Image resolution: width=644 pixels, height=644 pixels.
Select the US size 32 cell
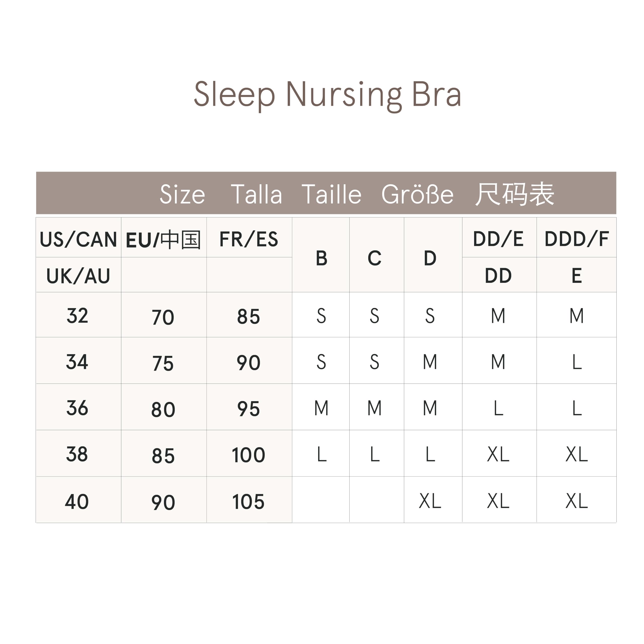(x=77, y=316)
